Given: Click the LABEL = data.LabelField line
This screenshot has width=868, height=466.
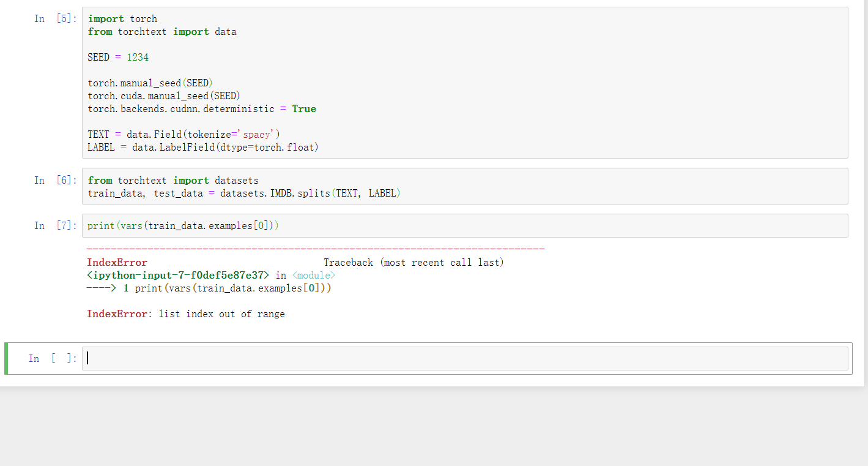Looking at the screenshot, I should [203, 147].
